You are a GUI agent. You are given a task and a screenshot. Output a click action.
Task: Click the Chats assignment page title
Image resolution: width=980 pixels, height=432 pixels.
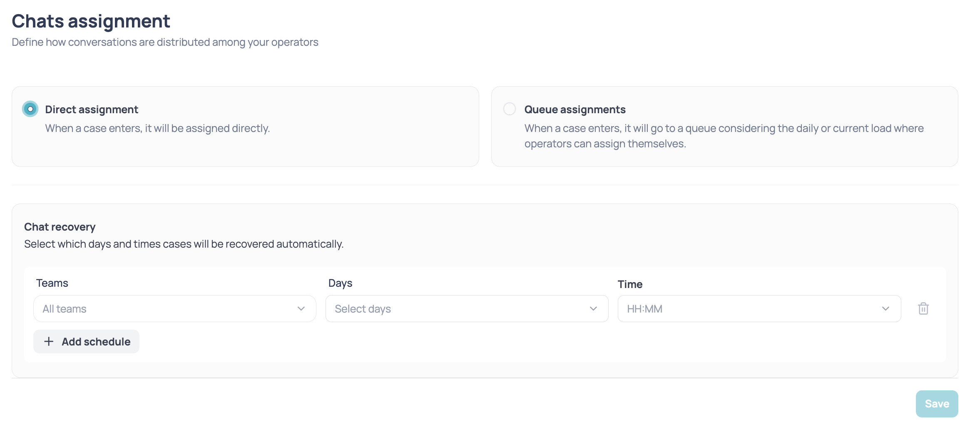(91, 21)
